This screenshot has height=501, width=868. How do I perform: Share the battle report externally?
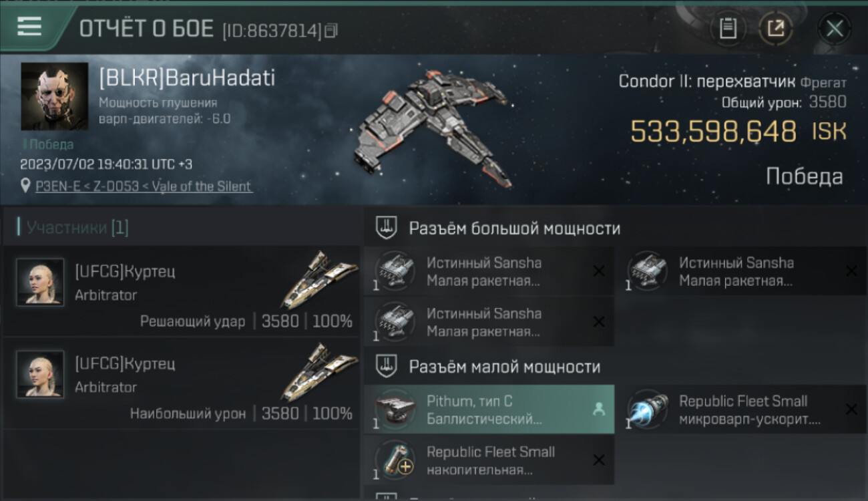coord(776,28)
